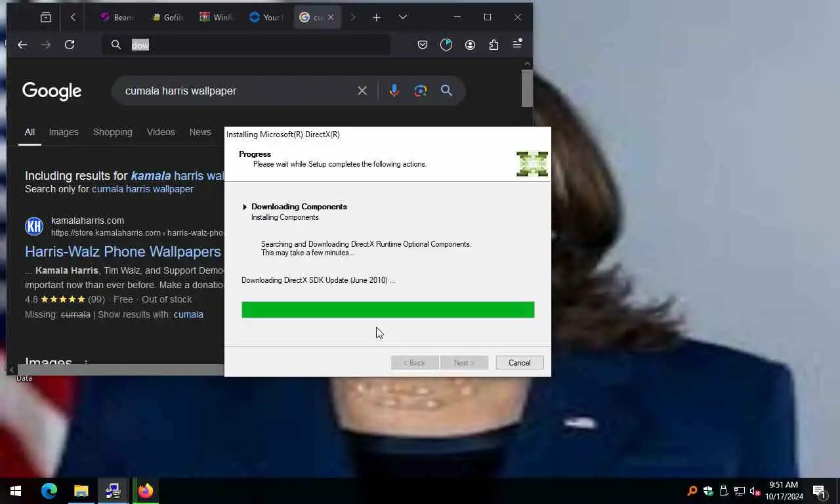Click Cancel in DirectX installer
Image resolution: width=840 pixels, height=504 pixels.
pyautogui.click(x=519, y=363)
